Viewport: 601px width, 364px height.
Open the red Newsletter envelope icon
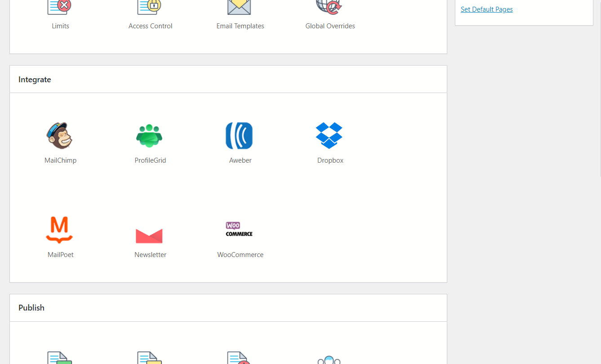pyautogui.click(x=149, y=235)
